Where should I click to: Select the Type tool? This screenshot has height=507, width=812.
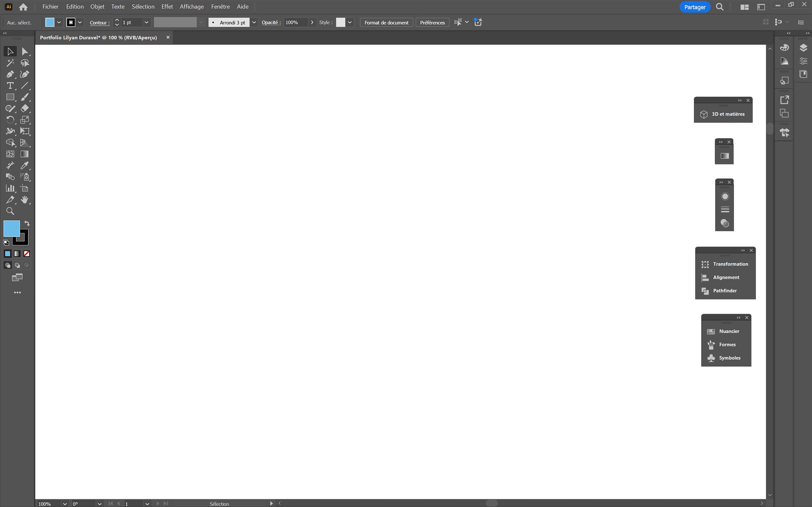pyautogui.click(x=10, y=85)
